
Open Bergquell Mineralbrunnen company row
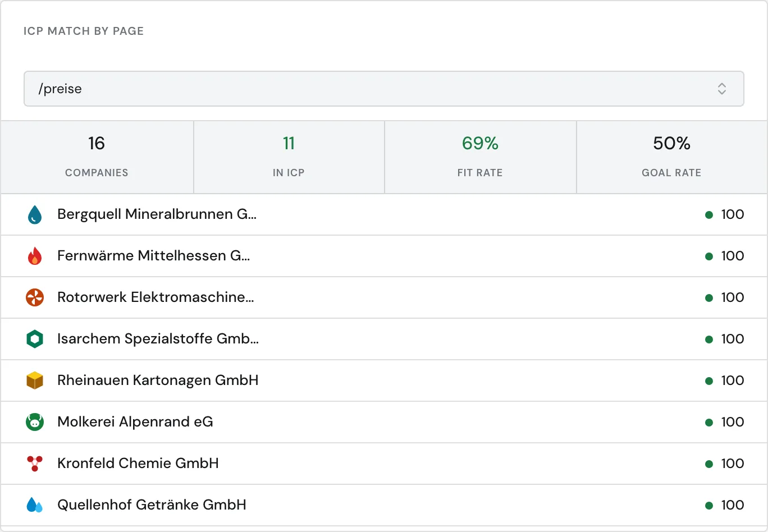point(384,214)
